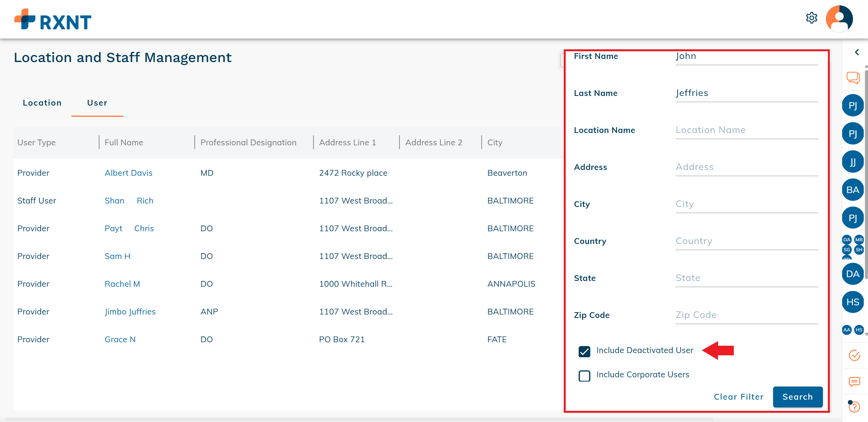Enable Include Corporate Users checkbox
868x422 pixels.
[x=584, y=375]
